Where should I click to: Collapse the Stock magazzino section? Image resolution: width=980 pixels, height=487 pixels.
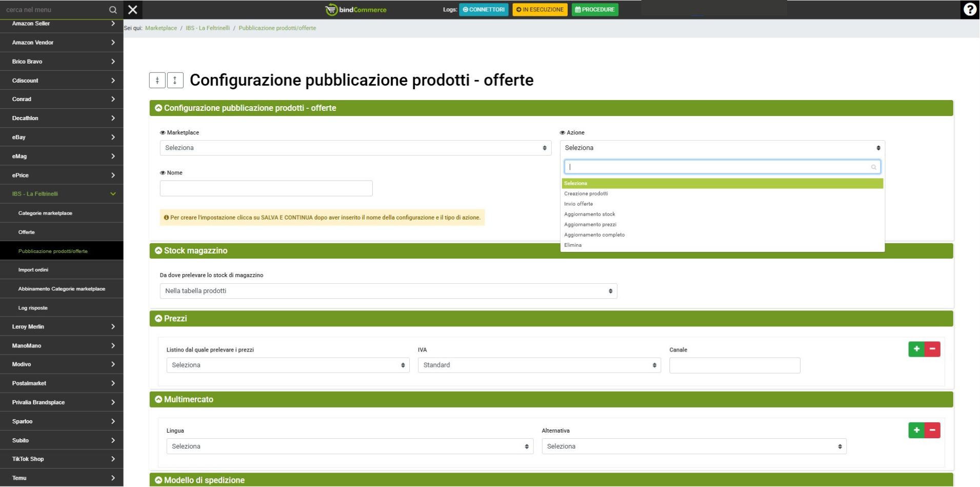point(158,250)
